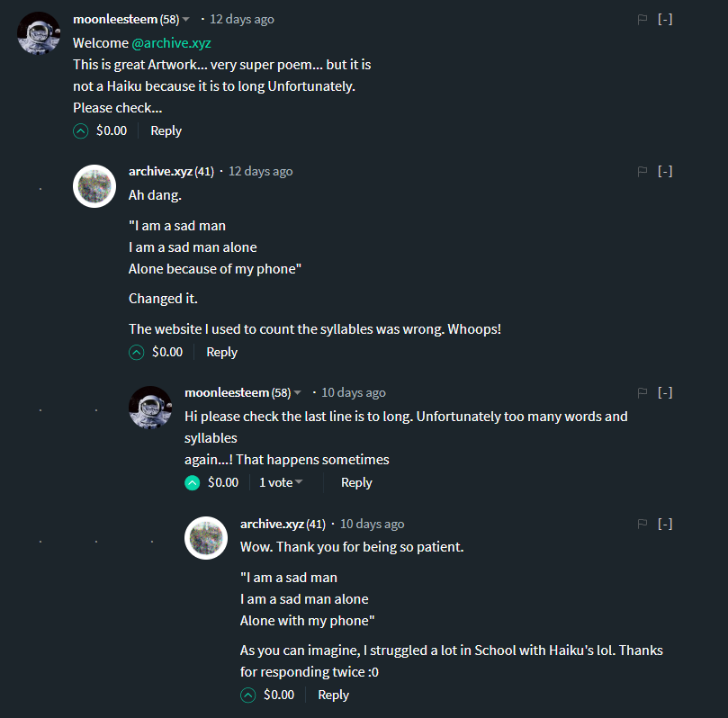Upvote archive.xyz's "Wow. Thank you" comment
The height and width of the screenshot is (718, 728).
pyautogui.click(x=248, y=696)
